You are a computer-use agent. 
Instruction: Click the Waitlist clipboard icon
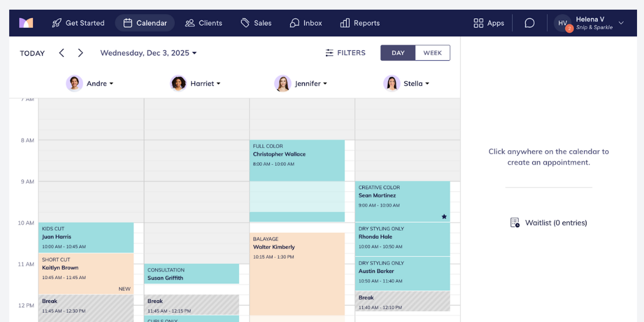(x=515, y=222)
